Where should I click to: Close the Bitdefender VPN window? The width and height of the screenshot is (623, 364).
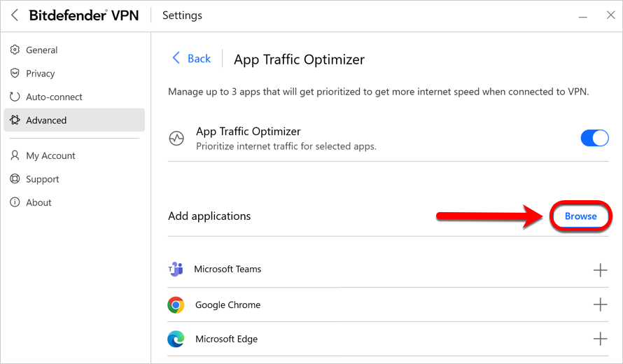[x=610, y=15]
